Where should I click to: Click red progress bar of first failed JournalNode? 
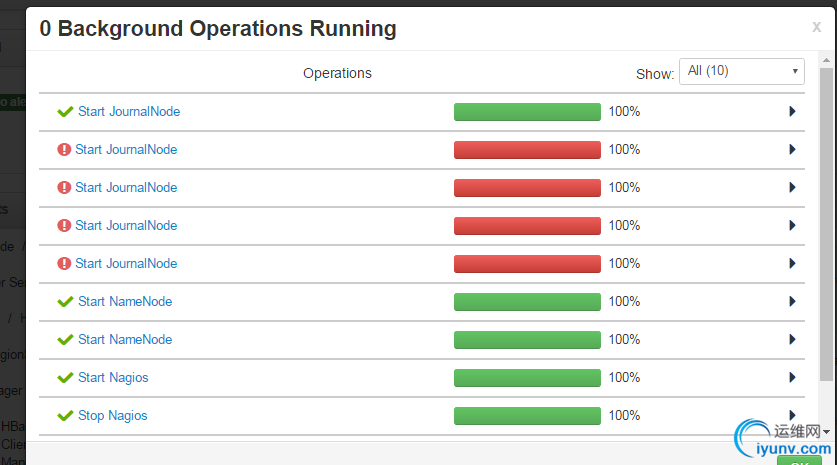coord(527,150)
